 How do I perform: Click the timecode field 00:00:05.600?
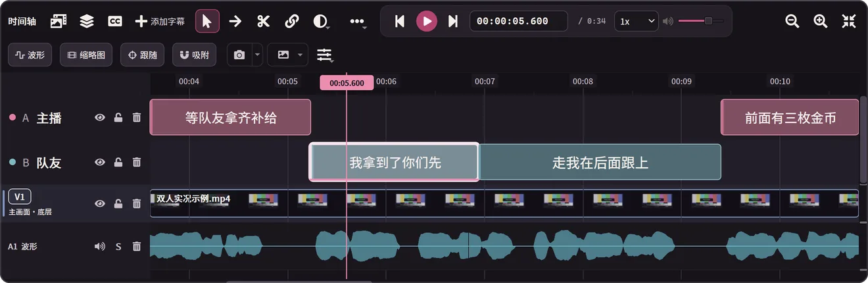[x=518, y=21]
